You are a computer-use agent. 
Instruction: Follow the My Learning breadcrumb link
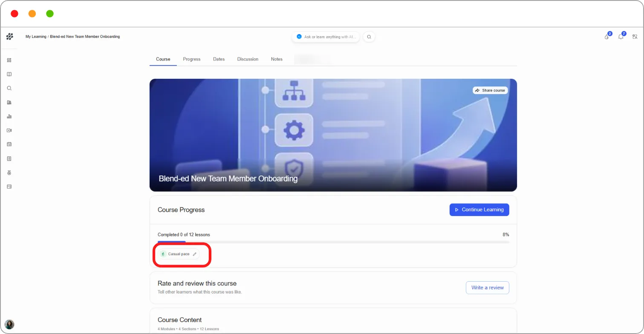click(36, 37)
